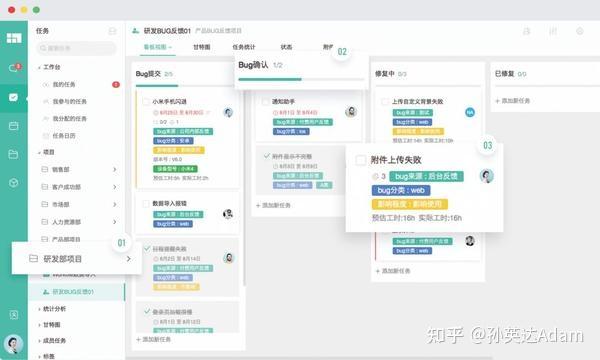Click assignee avatar on 数据导入报错 card
The image size is (600, 360).
[228, 213]
